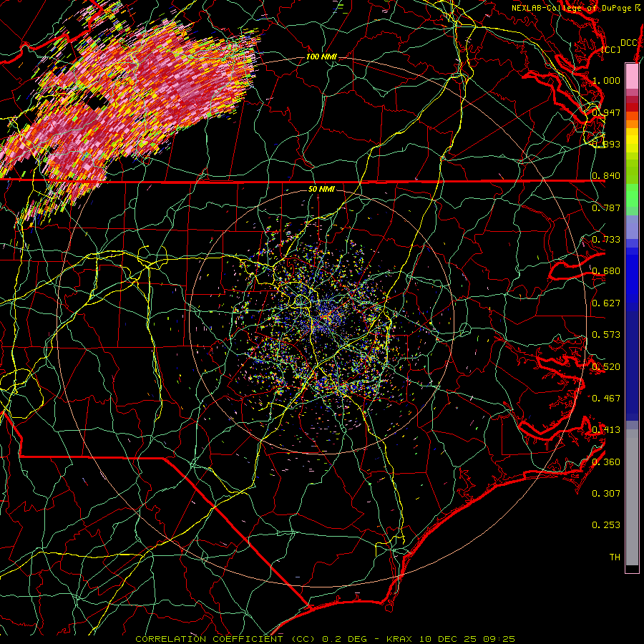Screen dimensions: 644x644
Task: Select the DCC label above the color scale
Action: (x=628, y=43)
